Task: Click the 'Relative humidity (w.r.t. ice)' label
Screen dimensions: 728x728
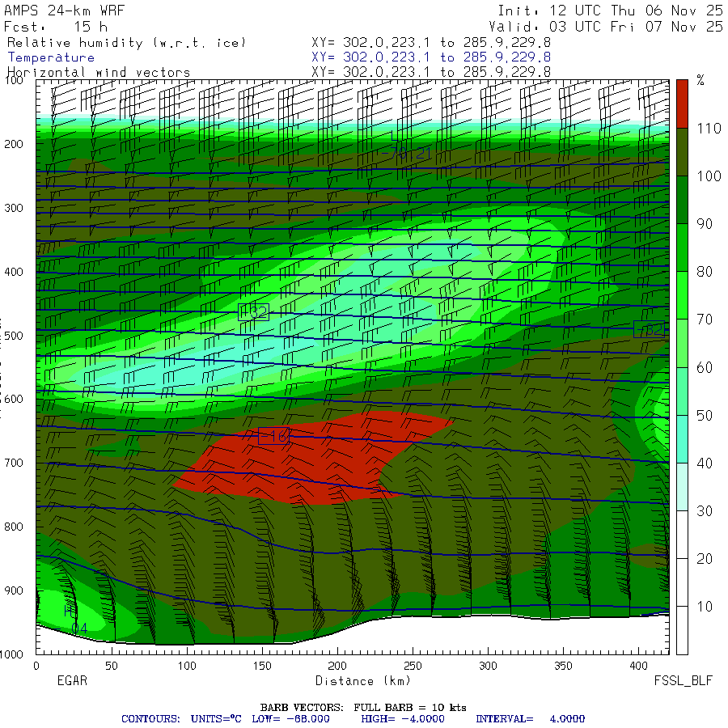Action: click(x=126, y=43)
